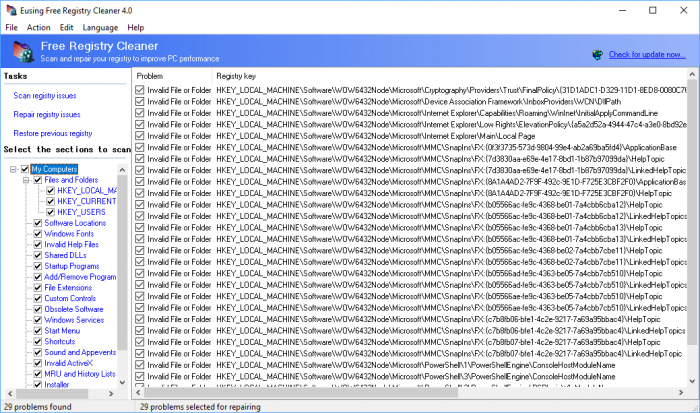This screenshot has height=413, width=700.
Task: Uncheck the Windows Fonts checkbox
Action: click(38, 234)
